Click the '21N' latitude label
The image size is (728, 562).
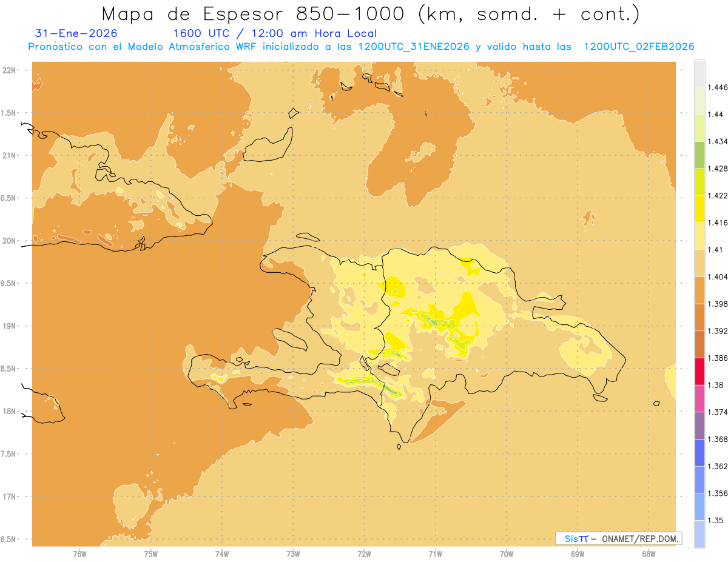click(x=10, y=156)
